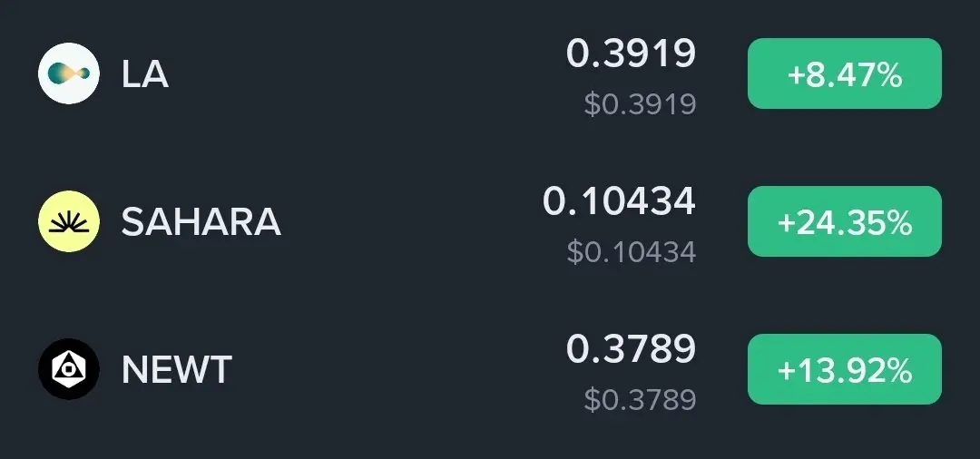Tap the +24.35% change button
980x459 pixels.
click(845, 221)
